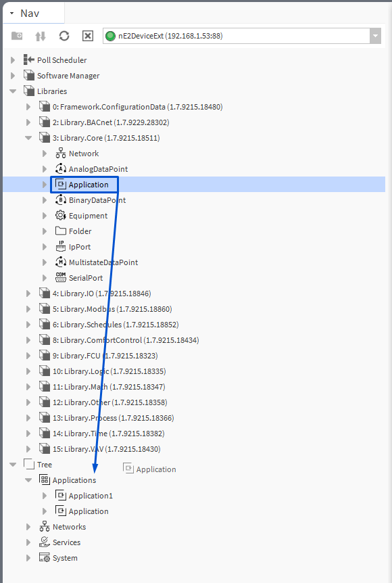Click the up-down arrows toolbar icon

tap(41, 36)
